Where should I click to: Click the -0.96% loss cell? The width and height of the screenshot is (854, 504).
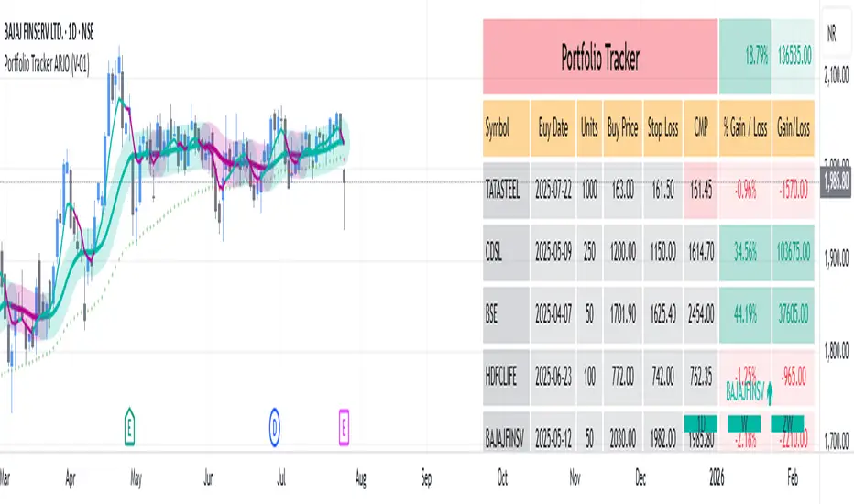(745, 191)
